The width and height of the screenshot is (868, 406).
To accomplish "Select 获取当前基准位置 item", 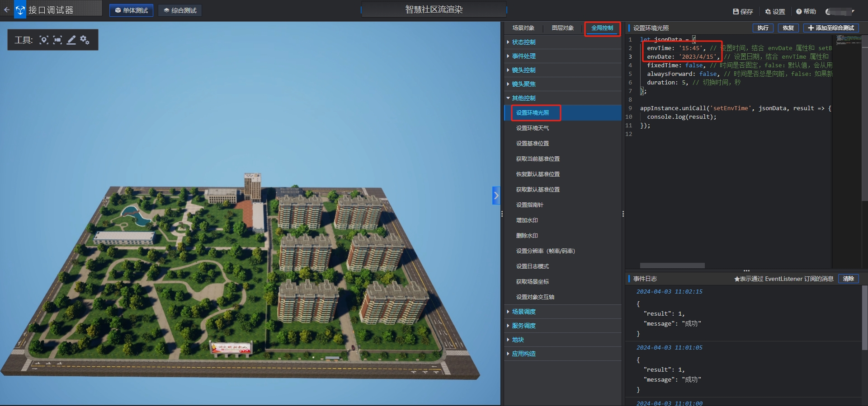I will pyautogui.click(x=563, y=159).
